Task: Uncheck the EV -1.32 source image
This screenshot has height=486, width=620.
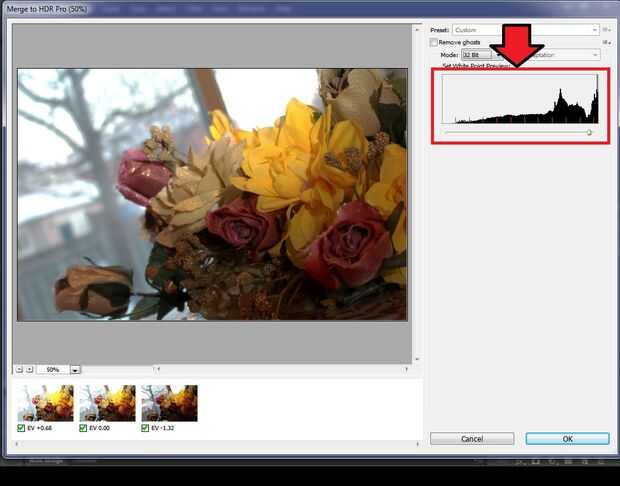Action: [x=145, y=428]
